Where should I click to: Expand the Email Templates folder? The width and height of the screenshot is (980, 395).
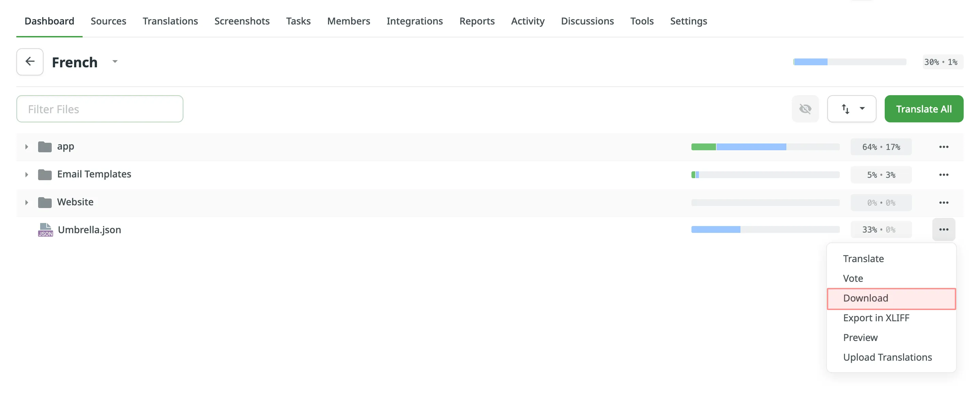[26, 174]
